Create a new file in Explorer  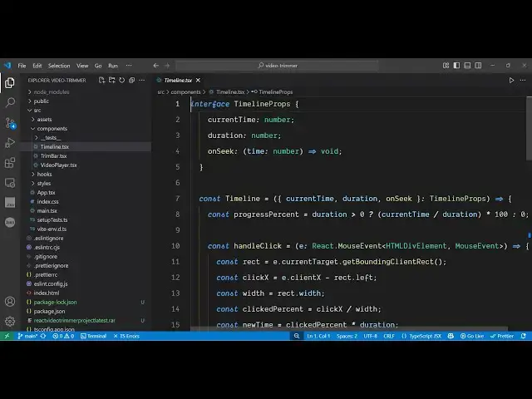101,80
